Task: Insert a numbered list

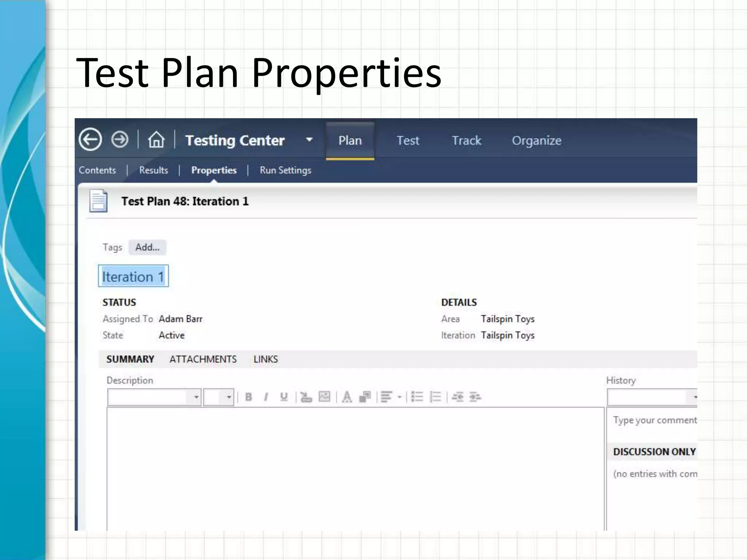Action: point(436,397)
